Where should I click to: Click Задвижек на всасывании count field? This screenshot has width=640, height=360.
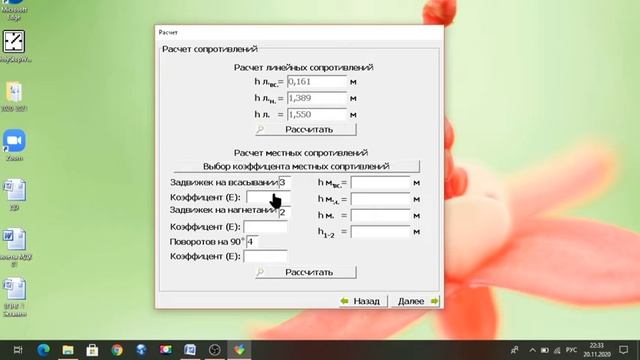coord(284,182)
